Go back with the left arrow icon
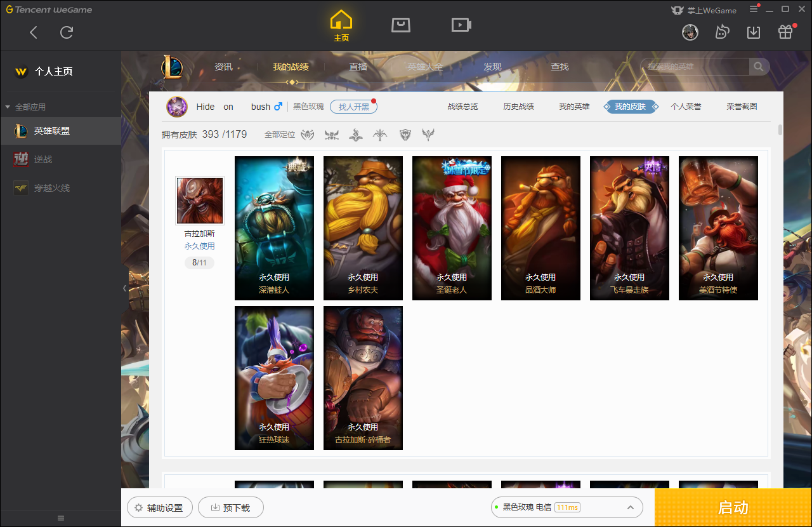 pos(34,32)
